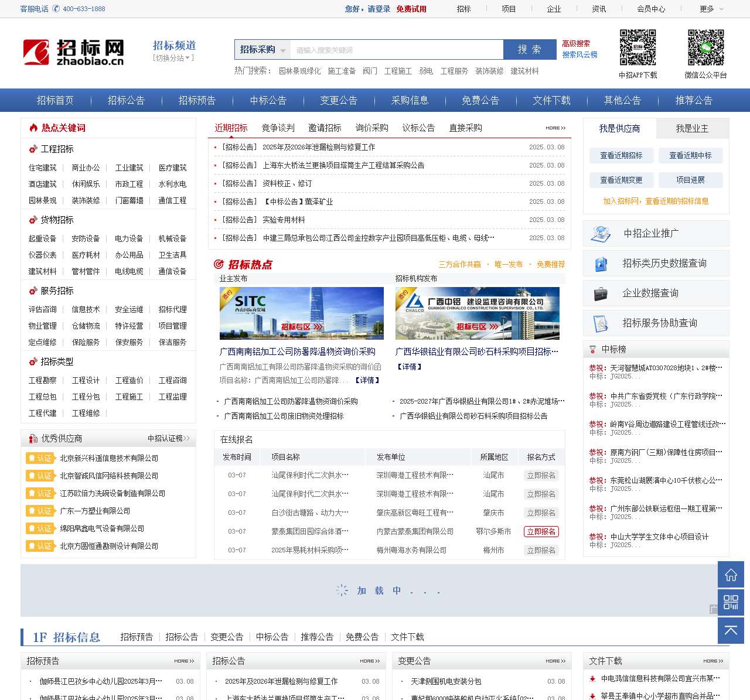Viewport: 750px width, 700px height.
Task: Expand the 切换分站 site switcher
Action: tap(173, 58)
